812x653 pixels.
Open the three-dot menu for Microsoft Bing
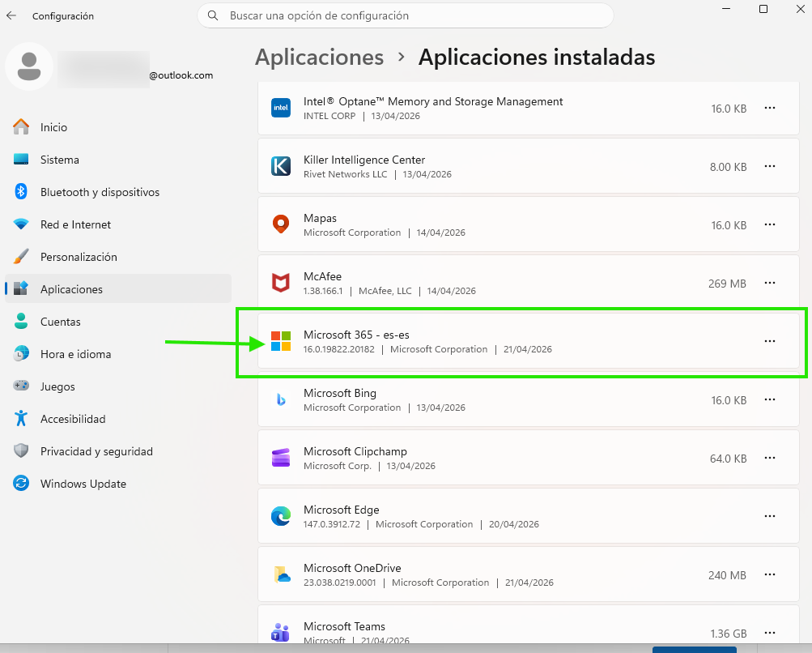pos(770,399)
